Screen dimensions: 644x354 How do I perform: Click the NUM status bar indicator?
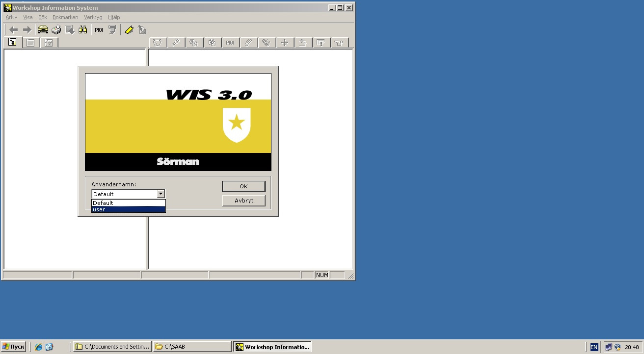tap(322, 275)
